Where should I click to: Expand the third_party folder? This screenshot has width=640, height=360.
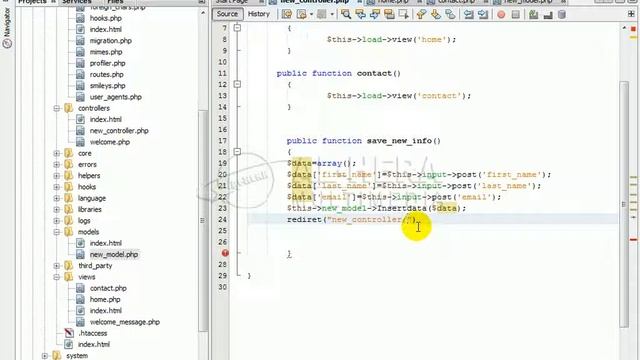point(57,266)
